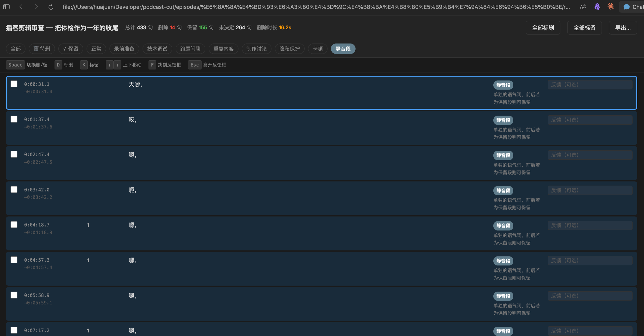The width and height of the screenshot is (644, 336).
Task: Click the 全部标留 button
Action: click(x=584, y=28)
